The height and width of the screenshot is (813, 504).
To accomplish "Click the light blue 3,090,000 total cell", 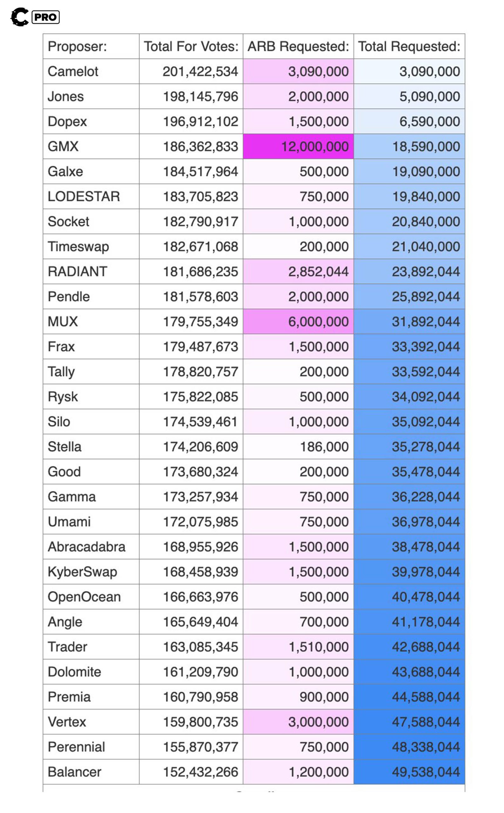I will click(429, 71).
